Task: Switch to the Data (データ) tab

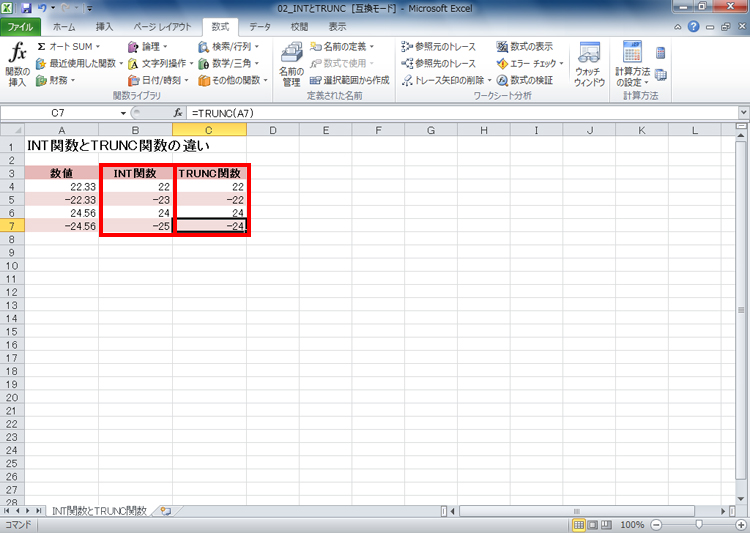Action: coord(260,27)
